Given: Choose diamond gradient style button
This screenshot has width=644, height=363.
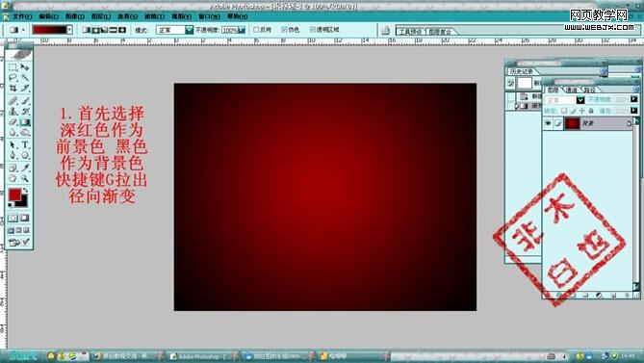Looking at the screenshot, I should tap(122, 30).
